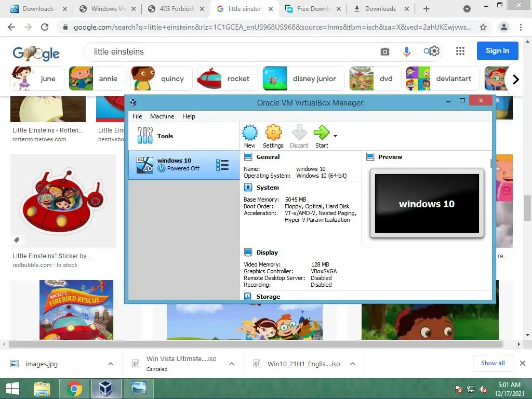Screen dimensions: 532x399
Task: Click the VBoxSVGA graphics controller value
Action: pyautogui.click(x=324, y=271)
